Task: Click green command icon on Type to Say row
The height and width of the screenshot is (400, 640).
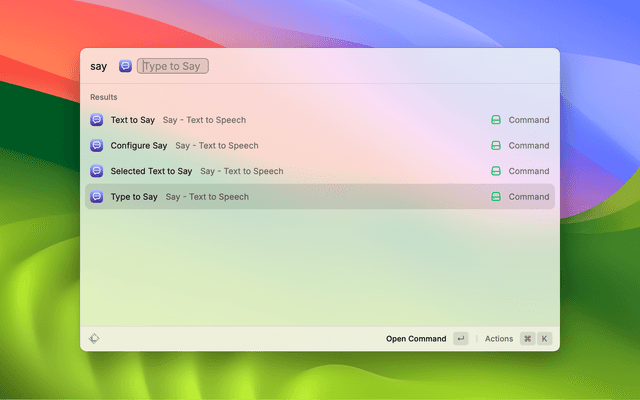Action: point(495,197)
